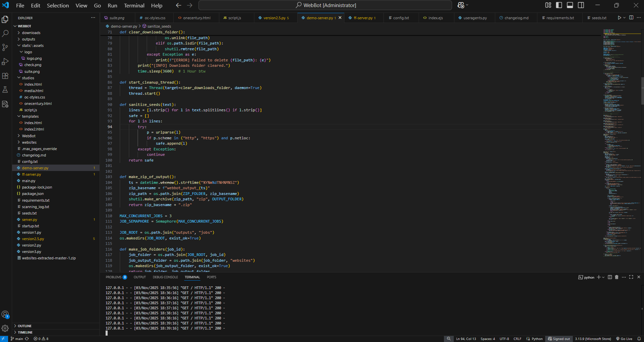This screenshot has width=644, height=342.
Task: Expand the downloads folder
Action: click(31, 33)
